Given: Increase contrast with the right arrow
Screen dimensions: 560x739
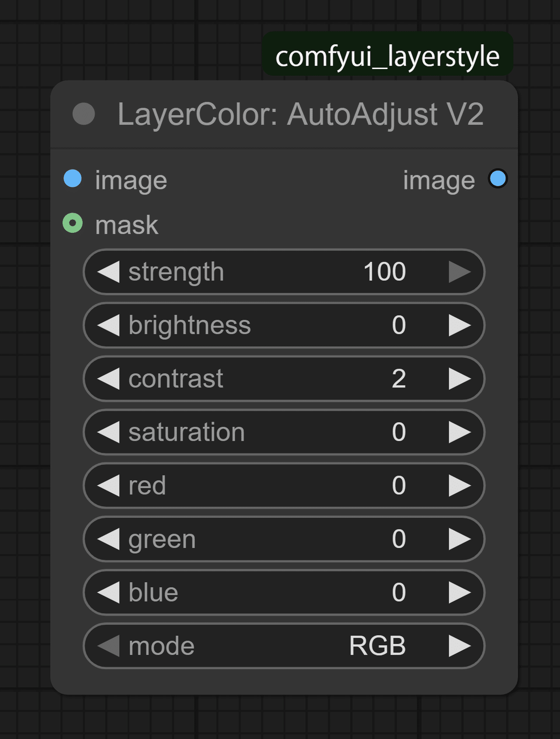Looking at the screenshot, I should [459, 378].
